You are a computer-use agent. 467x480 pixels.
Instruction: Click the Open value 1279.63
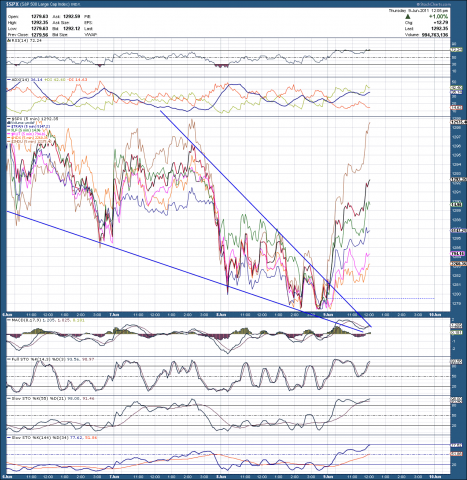coord(39,16)
